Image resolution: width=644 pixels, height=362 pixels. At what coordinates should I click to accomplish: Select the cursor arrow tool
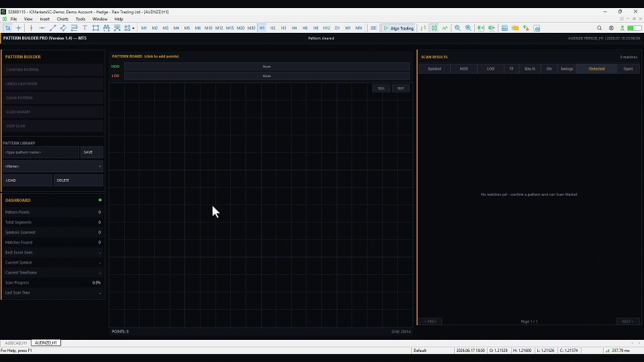coord(7,28)
